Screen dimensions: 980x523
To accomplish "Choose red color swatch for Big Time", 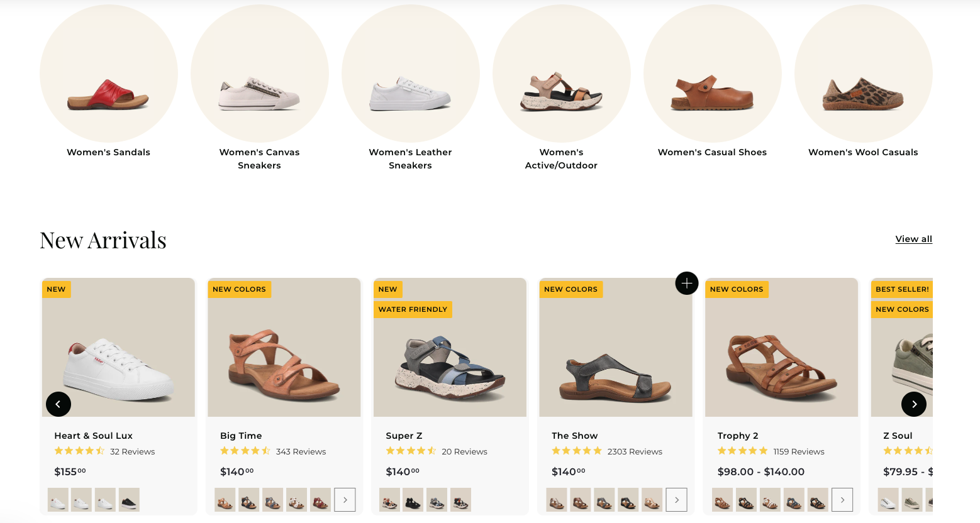I will 320,500.
